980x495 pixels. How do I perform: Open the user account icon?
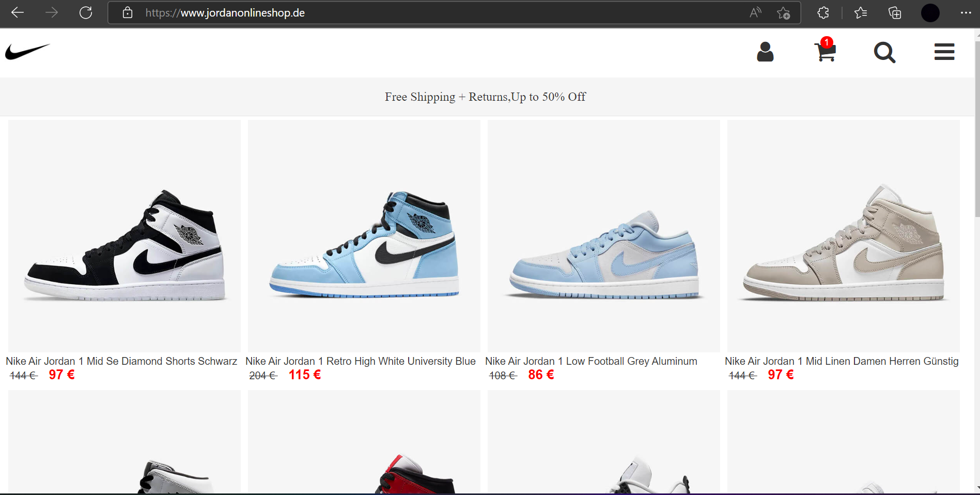tap(765, 52)
